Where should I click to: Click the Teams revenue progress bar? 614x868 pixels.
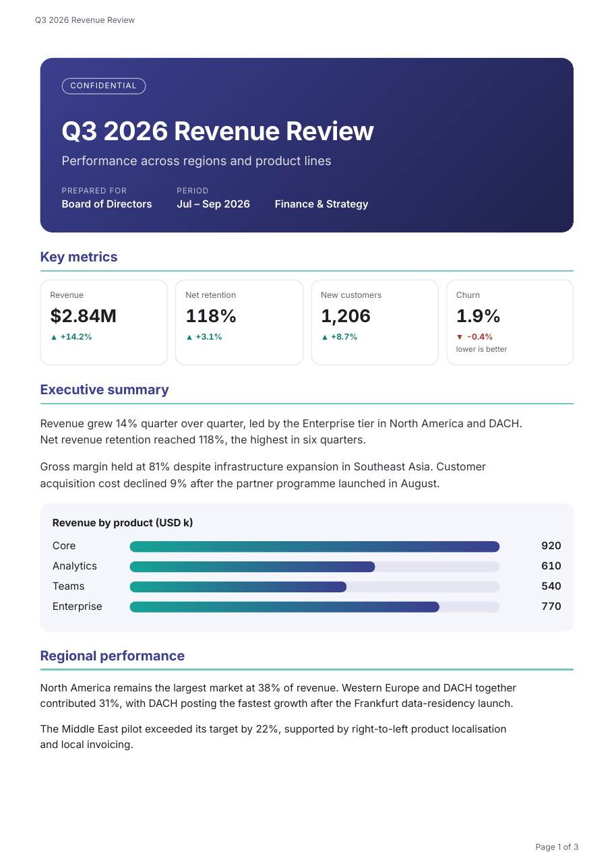click(x=315, y=587)
